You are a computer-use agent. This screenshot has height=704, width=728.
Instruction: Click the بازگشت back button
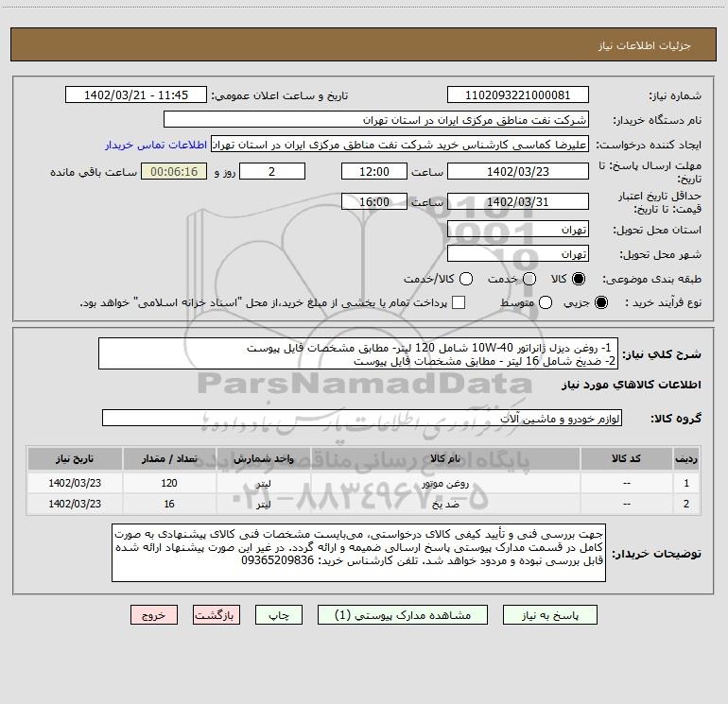coord(217,615)
